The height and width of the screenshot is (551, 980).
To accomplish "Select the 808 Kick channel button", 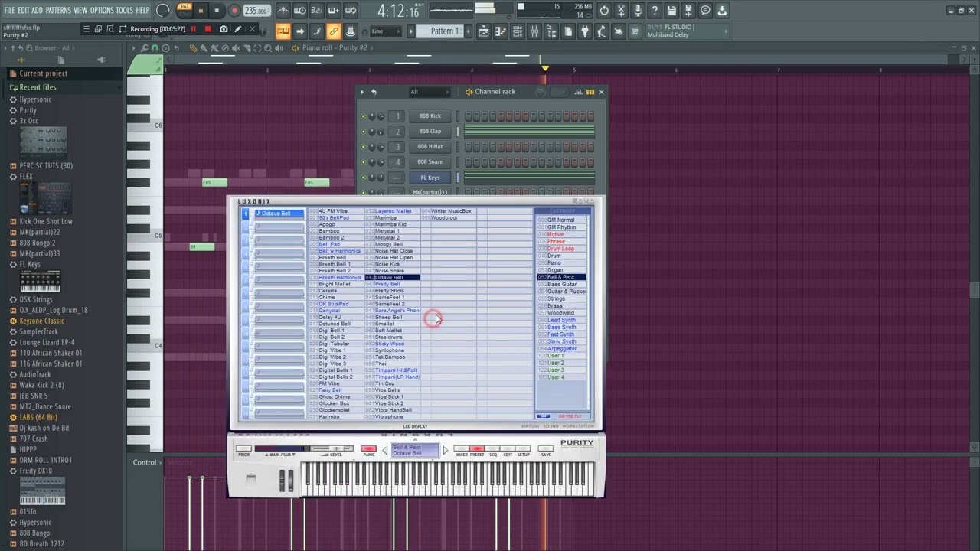I will (x=430, y=116).
